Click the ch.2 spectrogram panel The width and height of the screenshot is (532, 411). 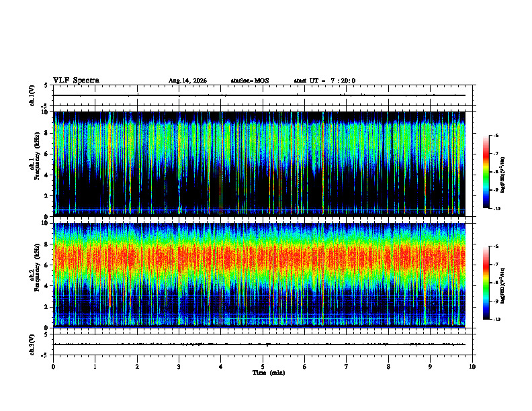pyautogui.click(x=259, y=275)
